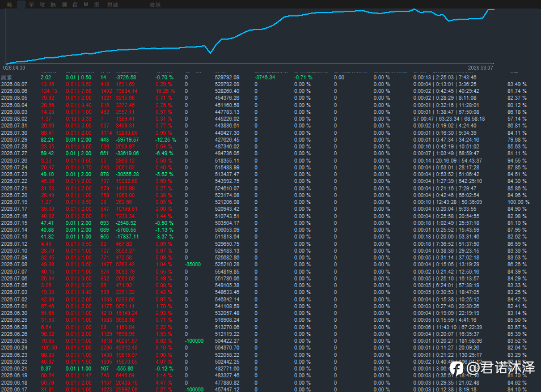This screenshot has width=541, height=392.
Task: Click loss value -59719.57
Action: point(128,139)
